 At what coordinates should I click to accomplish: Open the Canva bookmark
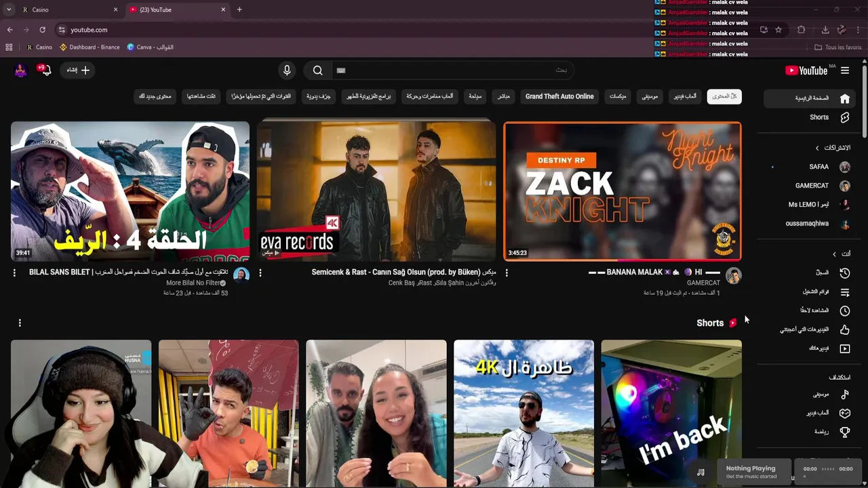[x=151, y=47]
